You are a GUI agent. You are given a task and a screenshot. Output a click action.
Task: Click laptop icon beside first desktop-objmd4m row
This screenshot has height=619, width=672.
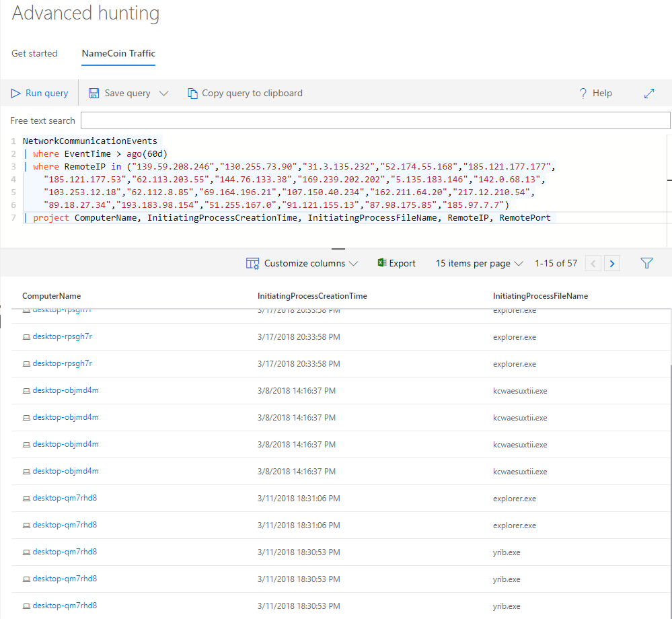pos(26,391)
